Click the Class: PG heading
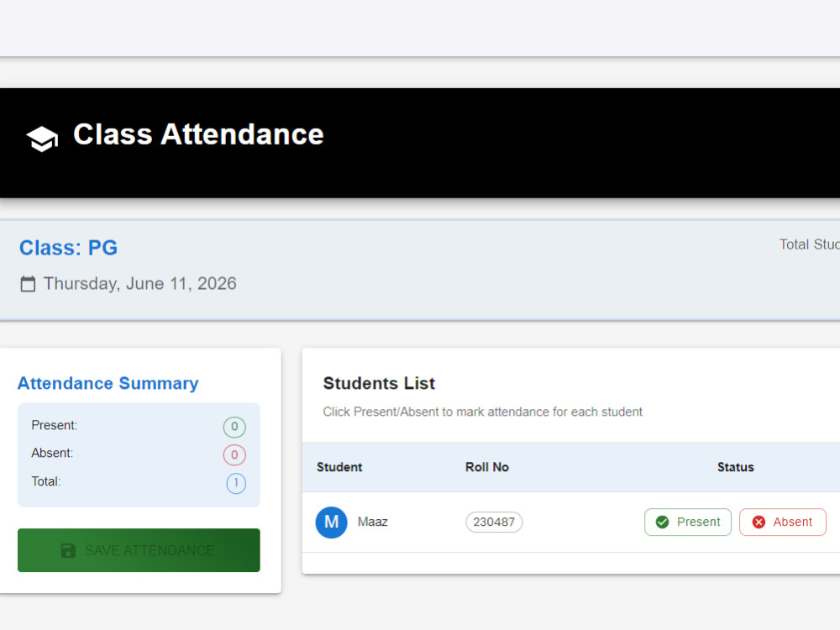The height and width of the screenshot is (630, 840). coord(69,248)
